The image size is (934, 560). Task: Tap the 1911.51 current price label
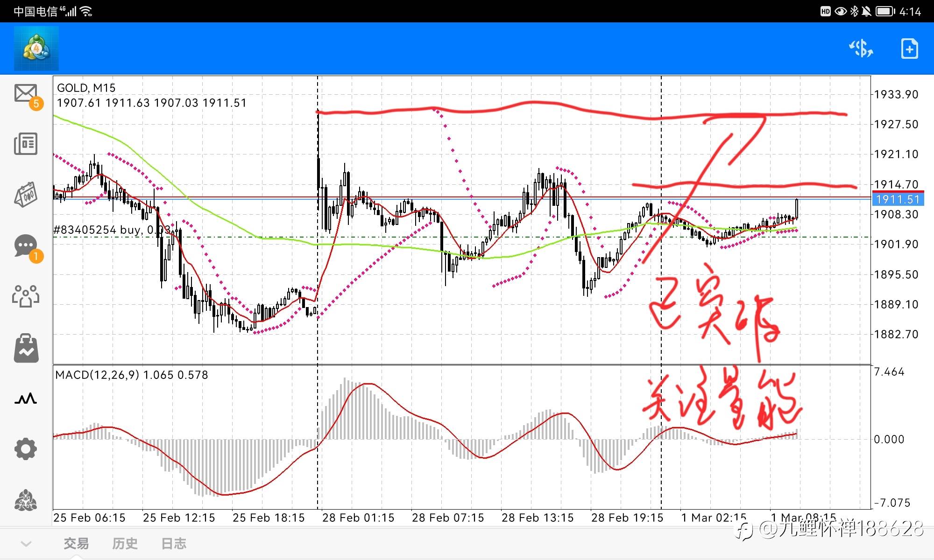[x=897, y=200]
